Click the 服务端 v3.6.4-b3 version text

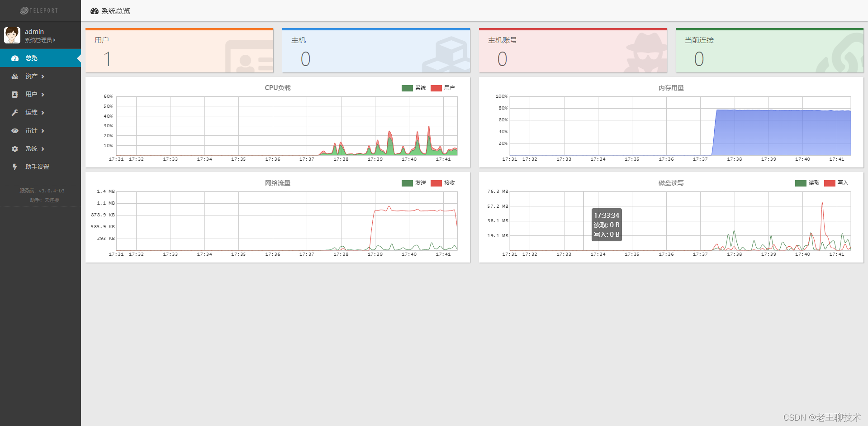pyautogui.click(x=42, y=191)
